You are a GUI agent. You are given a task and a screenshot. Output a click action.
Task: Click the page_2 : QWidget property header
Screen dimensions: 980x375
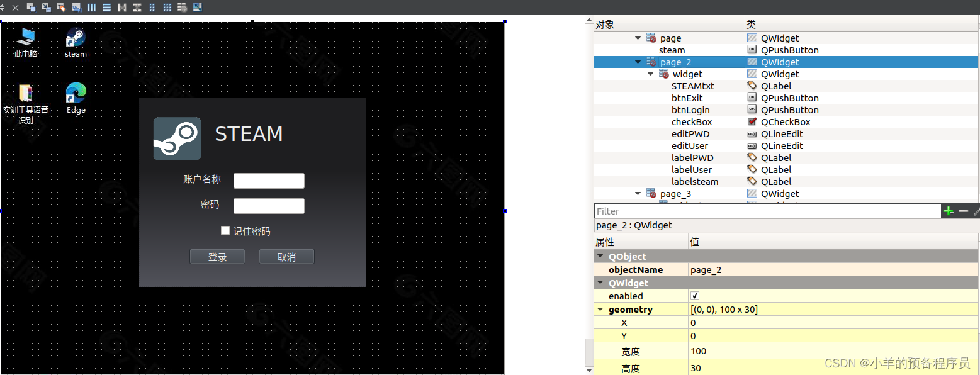(634, 225)
